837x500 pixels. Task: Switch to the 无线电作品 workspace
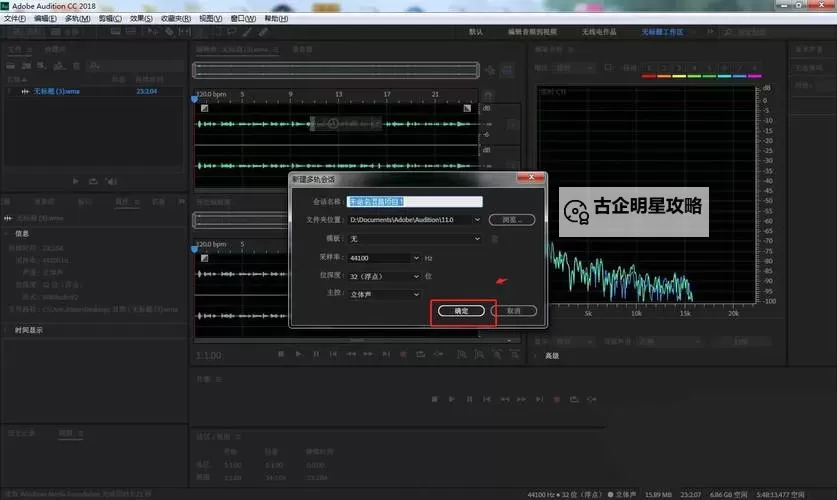pos(599,32)
